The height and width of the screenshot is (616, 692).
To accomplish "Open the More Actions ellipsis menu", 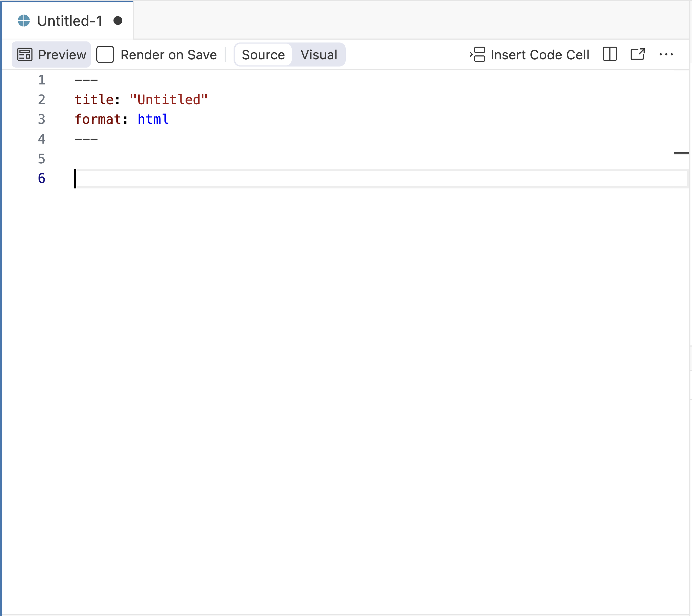I will (666, 54).
